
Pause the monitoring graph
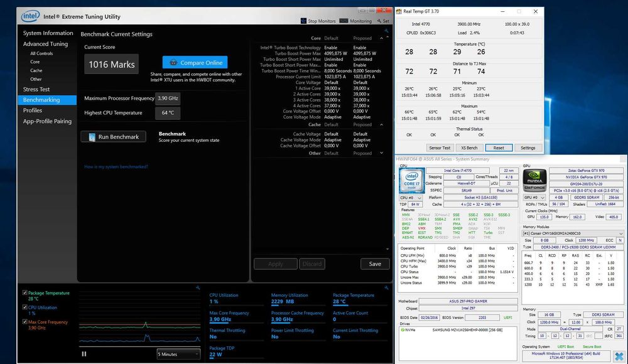tap(84, 354)
